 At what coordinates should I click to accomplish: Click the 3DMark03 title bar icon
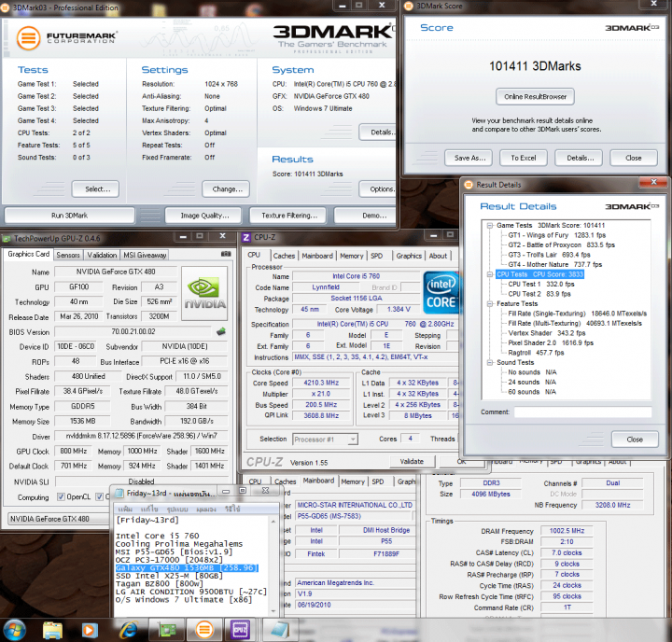[6, 7]
